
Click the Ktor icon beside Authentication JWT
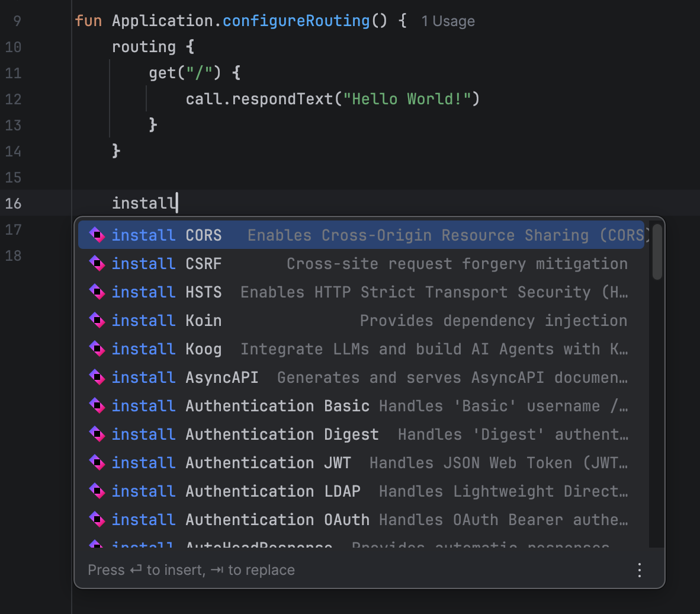tap(97, 463)
